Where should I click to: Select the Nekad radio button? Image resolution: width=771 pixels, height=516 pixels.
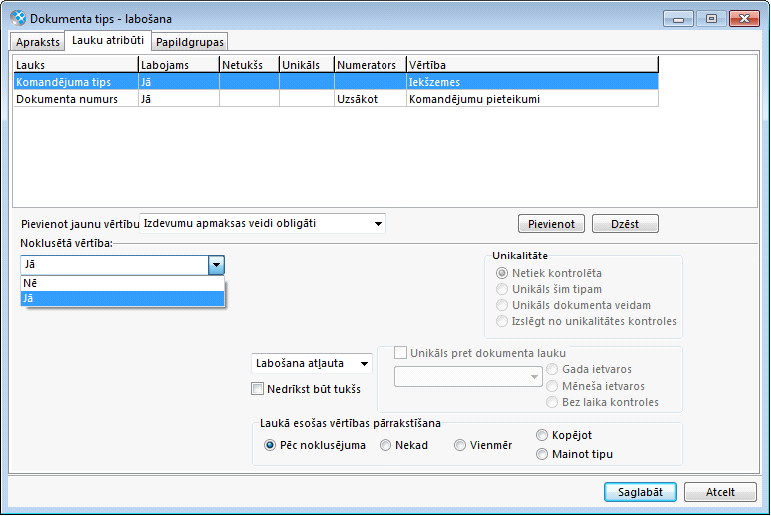click(x=386, y=446)
